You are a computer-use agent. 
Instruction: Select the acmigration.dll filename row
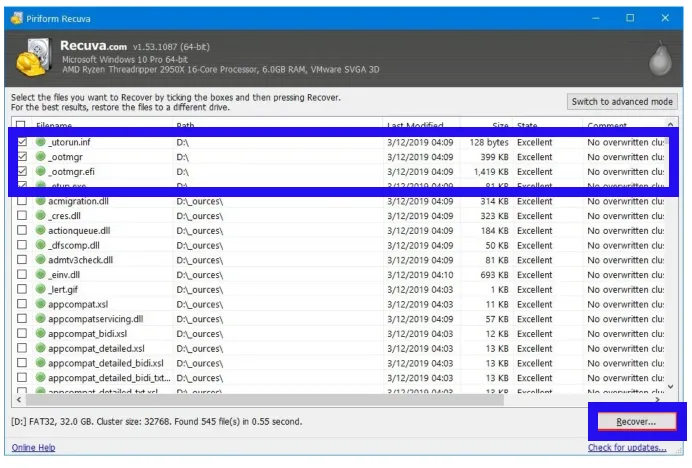[x=79, y=201]
